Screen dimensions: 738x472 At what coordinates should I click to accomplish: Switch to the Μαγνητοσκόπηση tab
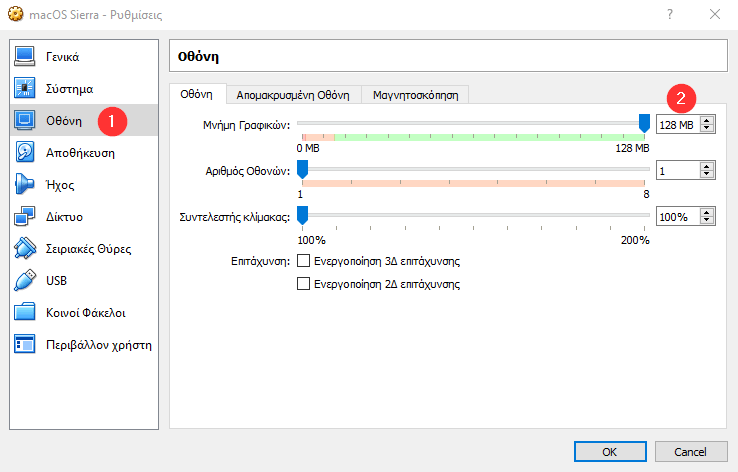coord(415,95)
